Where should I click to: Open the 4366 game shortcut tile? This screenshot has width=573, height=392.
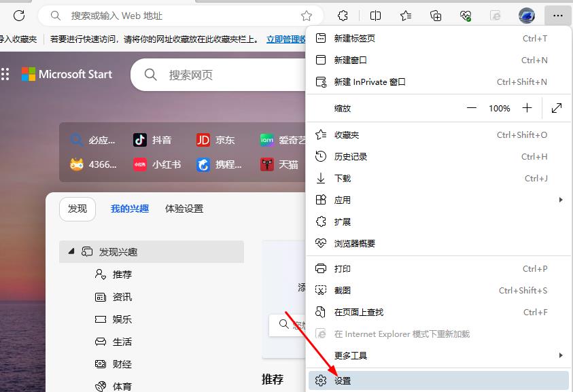pyautogui.click(x=93, y=164)
